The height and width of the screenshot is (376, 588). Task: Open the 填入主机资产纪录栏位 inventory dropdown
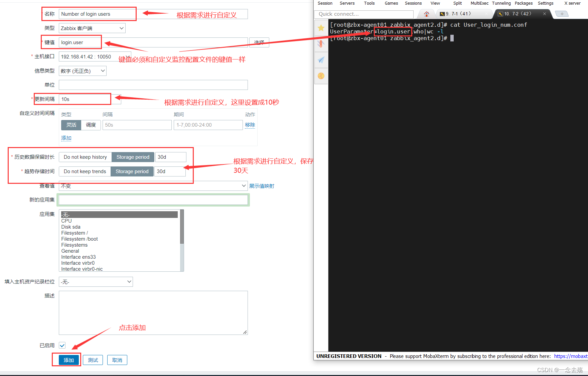pos(96,282)
